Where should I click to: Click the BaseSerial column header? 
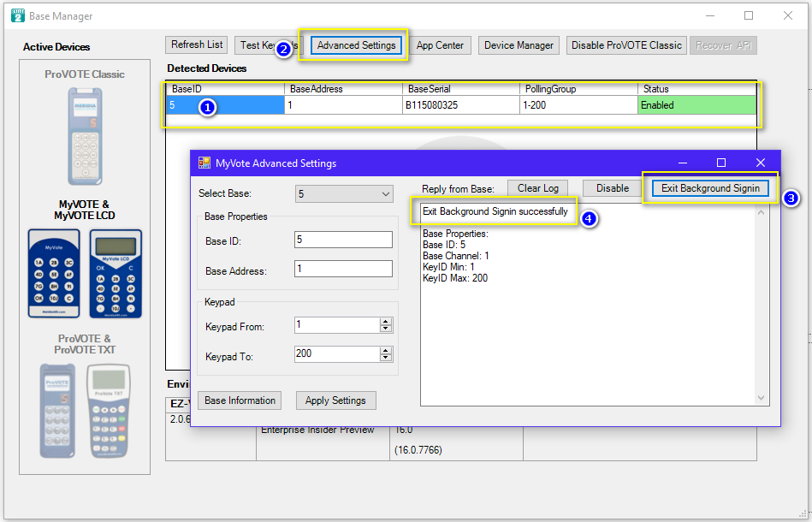[461, 89]
